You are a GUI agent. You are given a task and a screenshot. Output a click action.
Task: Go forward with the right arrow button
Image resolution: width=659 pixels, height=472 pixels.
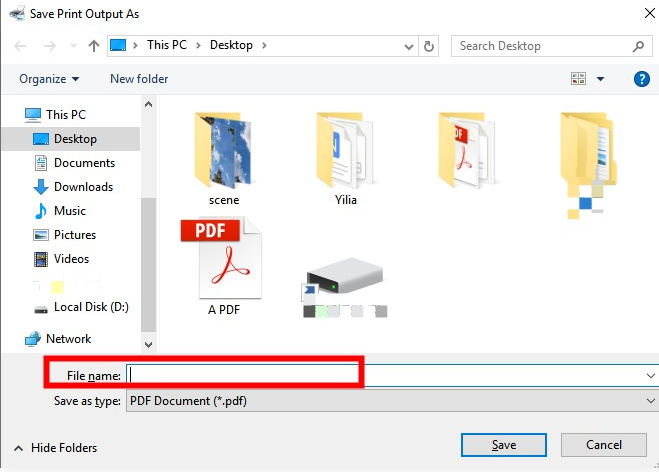point(50,45)
